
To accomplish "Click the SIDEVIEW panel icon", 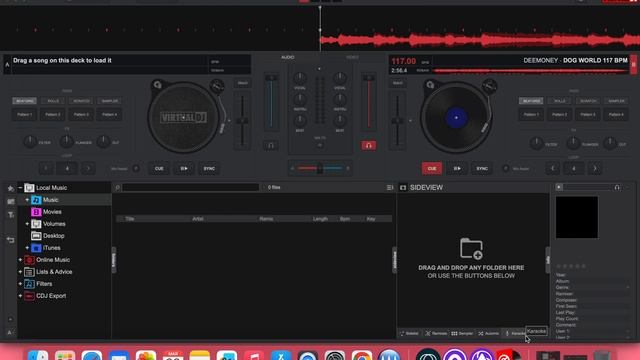I will (403, 187).
